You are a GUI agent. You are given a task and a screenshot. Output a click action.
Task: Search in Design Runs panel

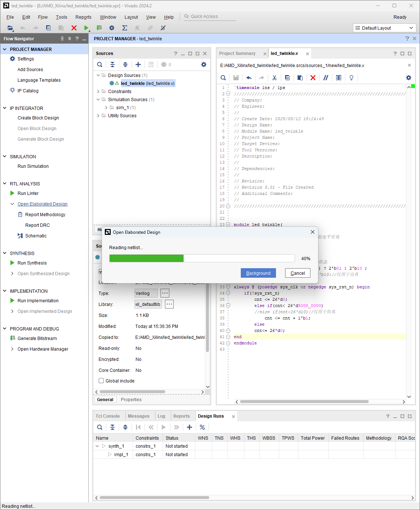(100, 427)
